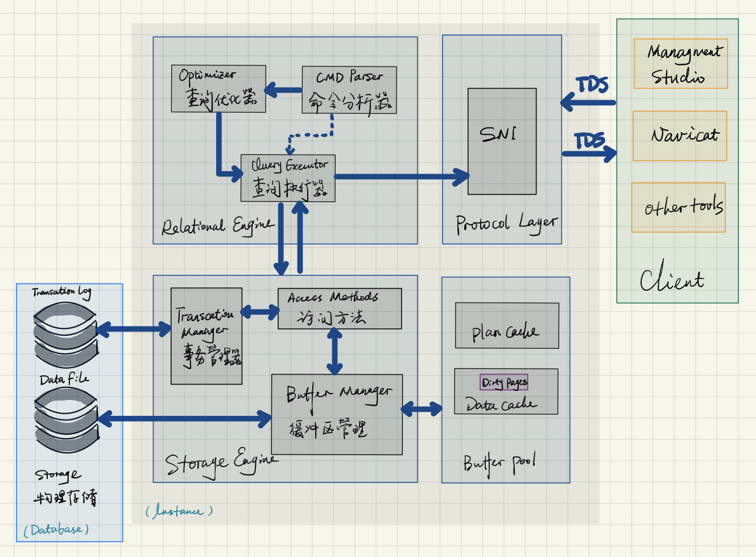Select the Transaction Manager box
Viewport: 756px width, 557px height.
[x=206, y=336]
